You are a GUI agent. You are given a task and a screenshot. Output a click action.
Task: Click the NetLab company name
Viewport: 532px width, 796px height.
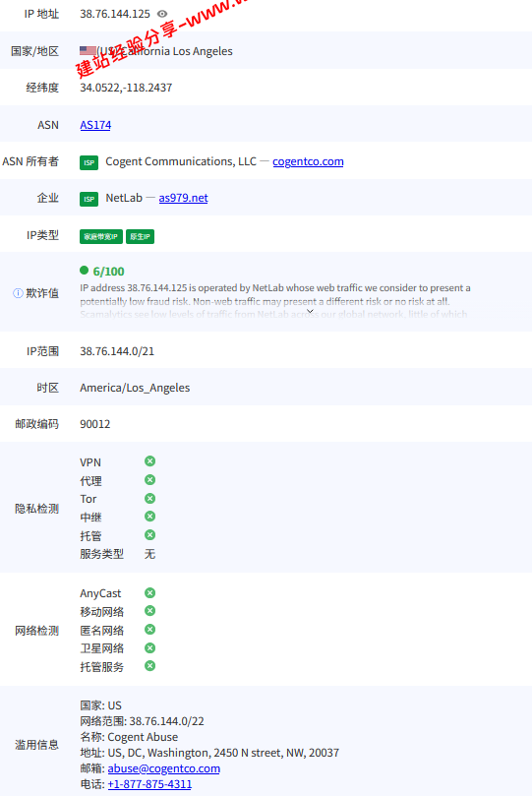(x=124, y=198)
